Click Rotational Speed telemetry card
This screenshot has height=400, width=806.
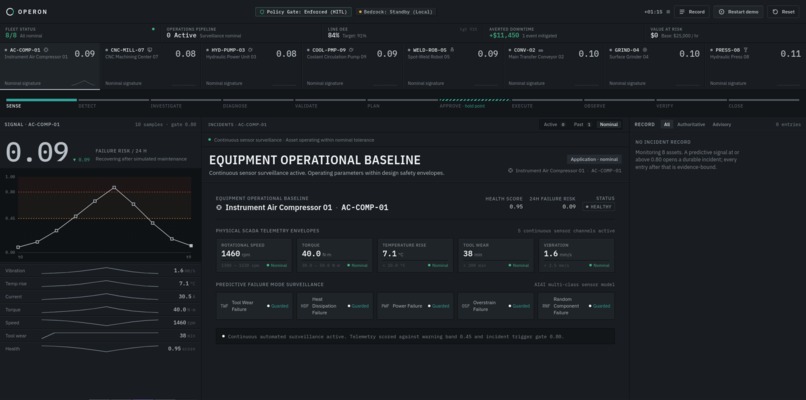(254, 255)
